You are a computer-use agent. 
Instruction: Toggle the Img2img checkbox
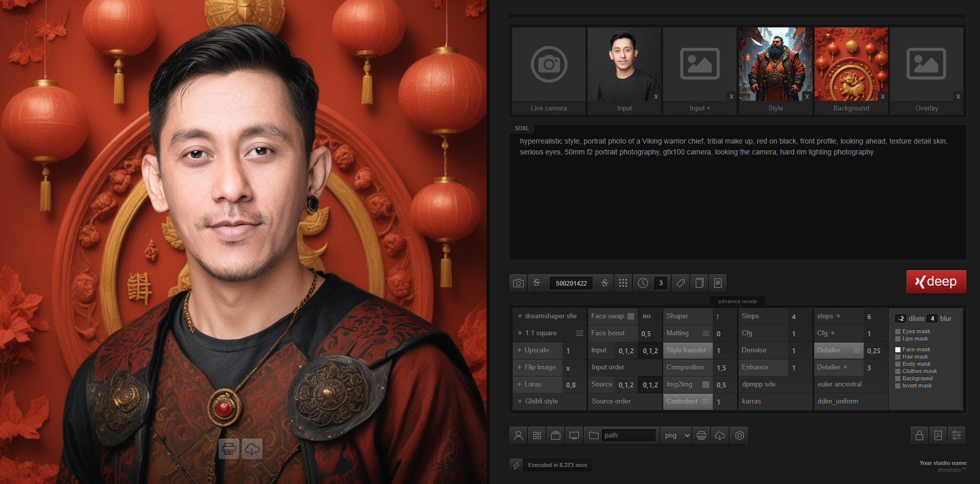pyautogui.click(x=706, y=384)
